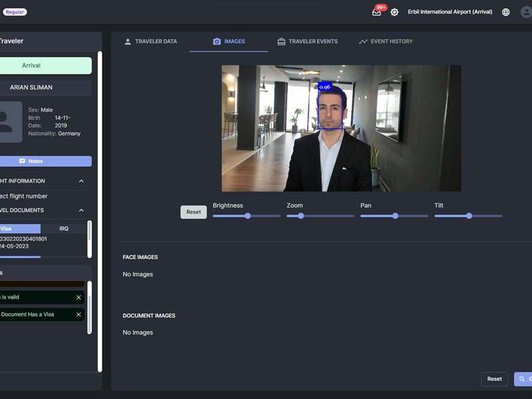Screen dimensions: 532x399
Task: Open the Traveler Events tab
Action: [x=307, y=41]
